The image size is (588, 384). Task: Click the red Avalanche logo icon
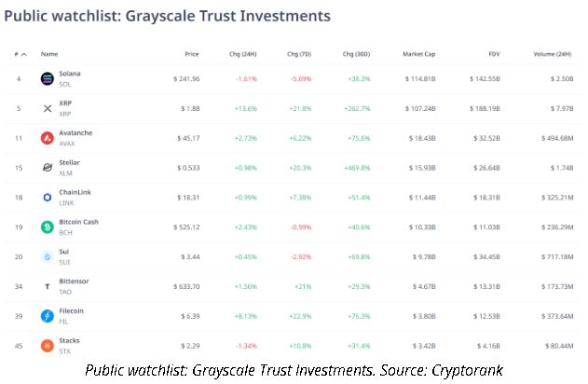pos(48,138)
